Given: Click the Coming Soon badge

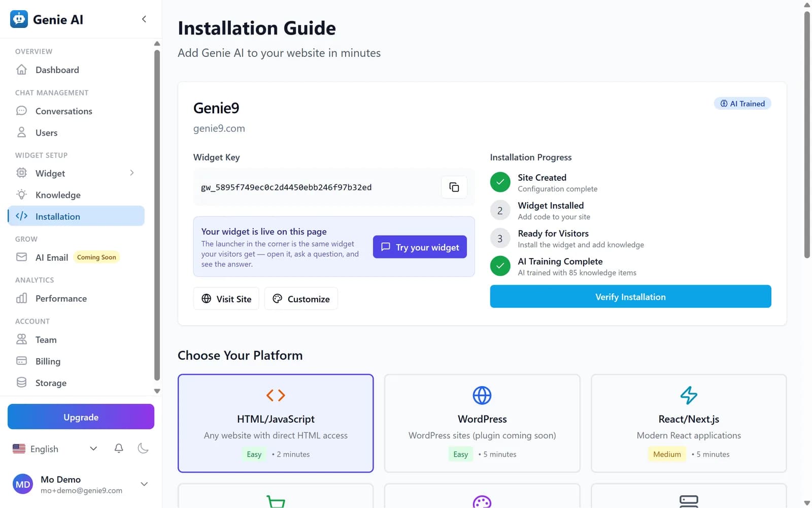Looking at the screenshot, I should point(96,257).
